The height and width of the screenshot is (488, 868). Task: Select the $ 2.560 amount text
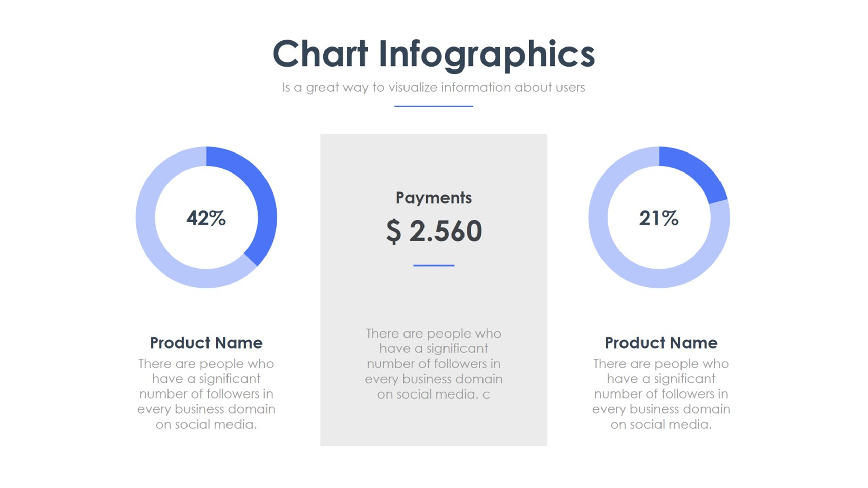[x=434, y=231]
